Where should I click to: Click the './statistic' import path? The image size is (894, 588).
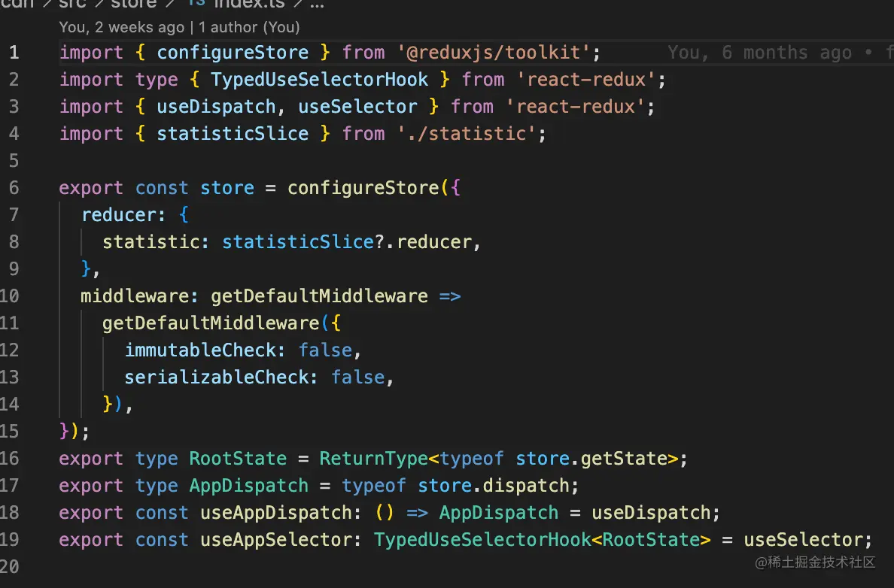[467, 133]
